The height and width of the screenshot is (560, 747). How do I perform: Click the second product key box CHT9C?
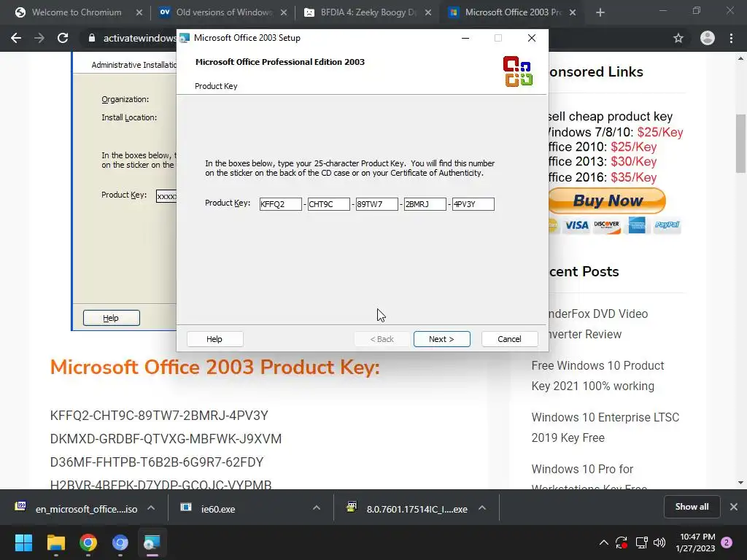click(x=328, y=204)
